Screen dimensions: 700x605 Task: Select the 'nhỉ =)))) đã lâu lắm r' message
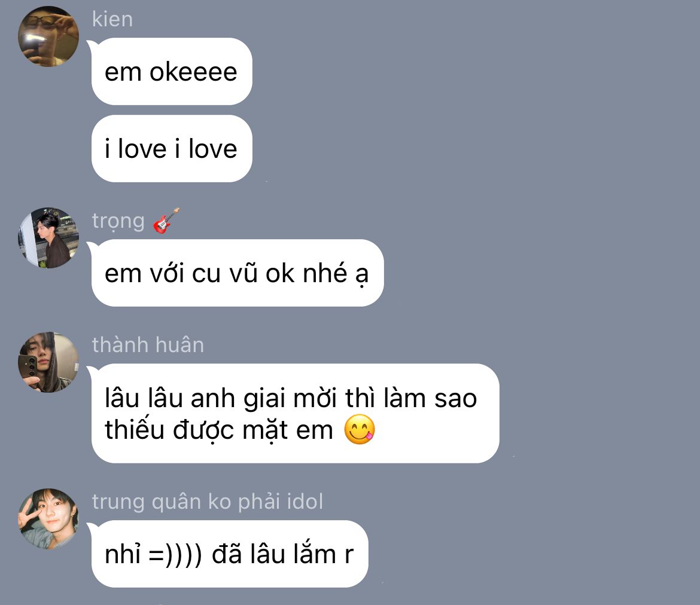coord(230,554)
